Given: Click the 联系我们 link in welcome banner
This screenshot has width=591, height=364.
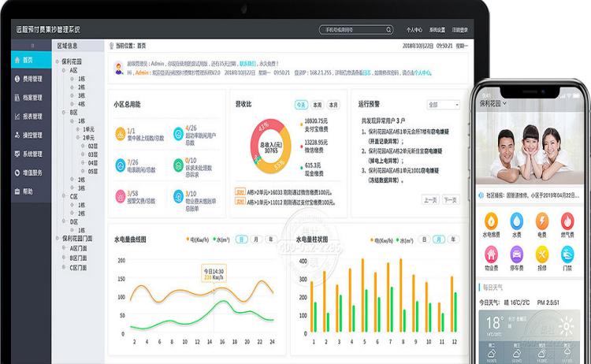Looking at the screenshot, I should [x=247, y=64].
